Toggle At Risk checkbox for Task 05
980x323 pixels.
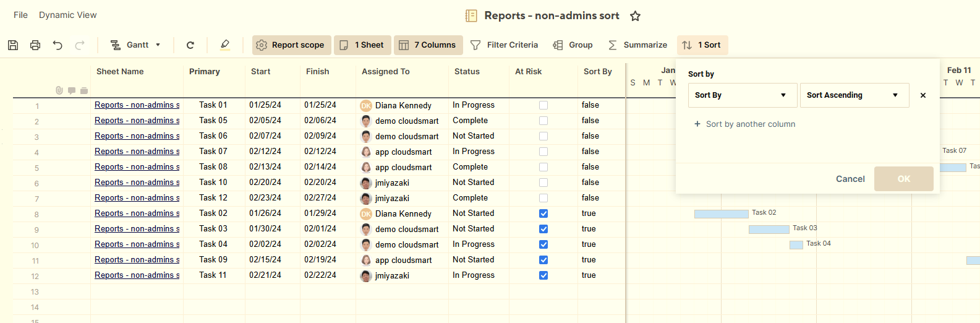[x=543, y=121]
